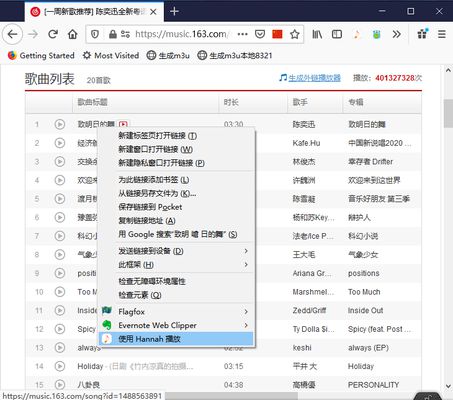Choose 从链接另存文件为 menu entry

[177, 193]
